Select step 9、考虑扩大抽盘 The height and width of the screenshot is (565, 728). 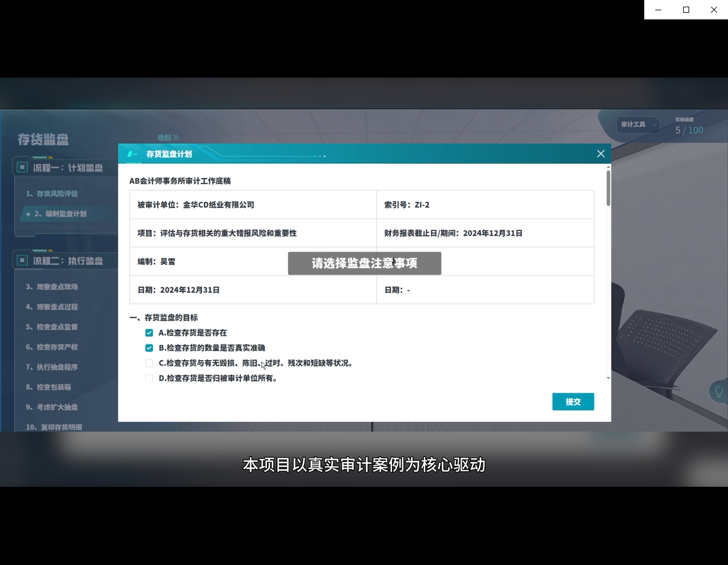pos(52,407)
